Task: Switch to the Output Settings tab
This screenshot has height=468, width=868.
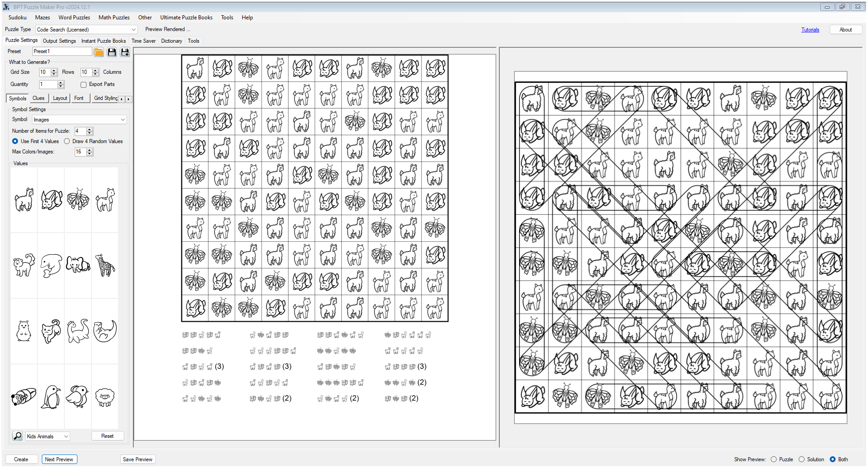Action: 59,41
